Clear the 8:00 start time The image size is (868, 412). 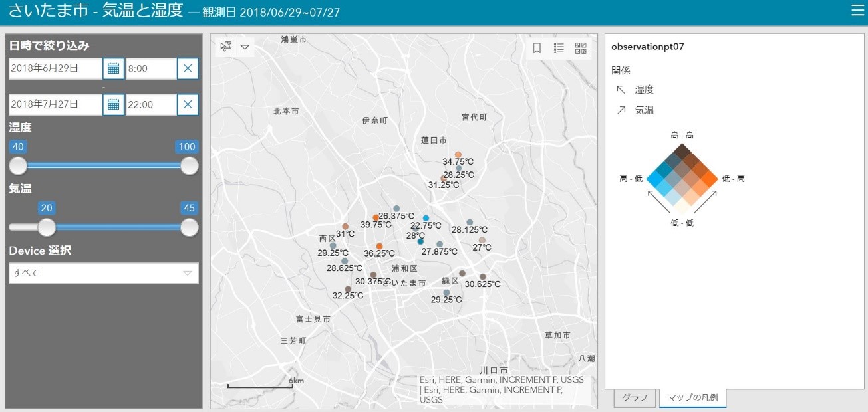(x=188, y=68)
